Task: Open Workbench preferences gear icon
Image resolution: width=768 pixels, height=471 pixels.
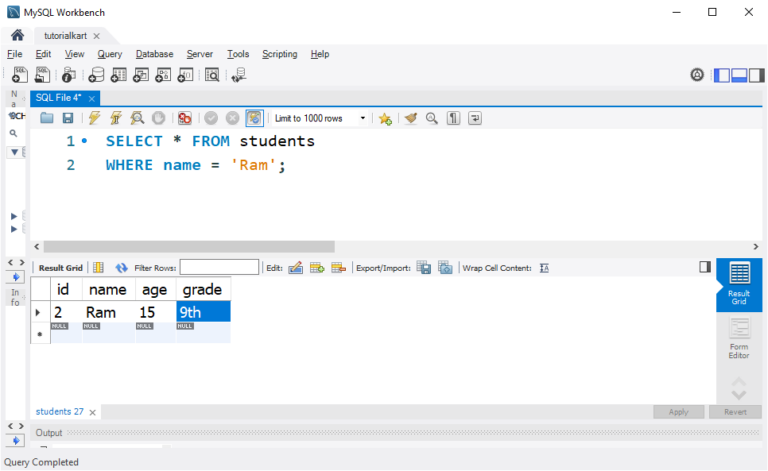Action: 697,75
